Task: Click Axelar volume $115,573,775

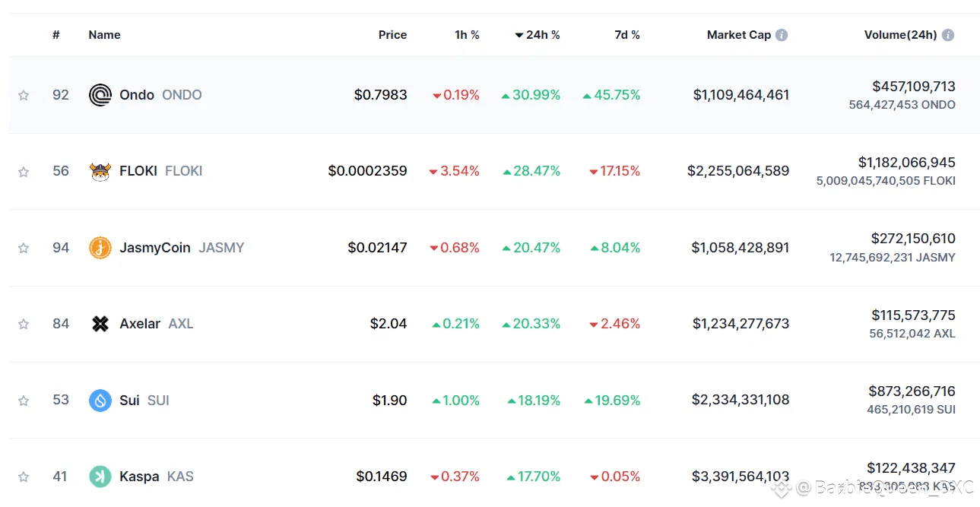Action: [914, 315]
